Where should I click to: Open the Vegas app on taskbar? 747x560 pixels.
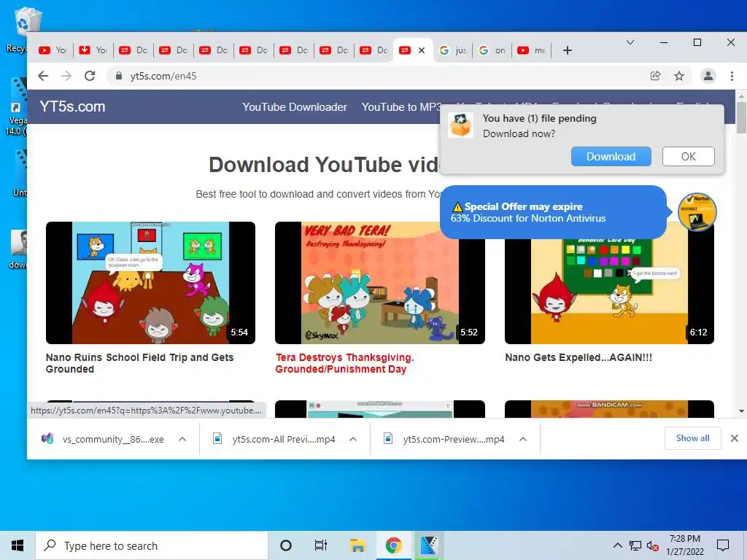click(x=429, y=545)
